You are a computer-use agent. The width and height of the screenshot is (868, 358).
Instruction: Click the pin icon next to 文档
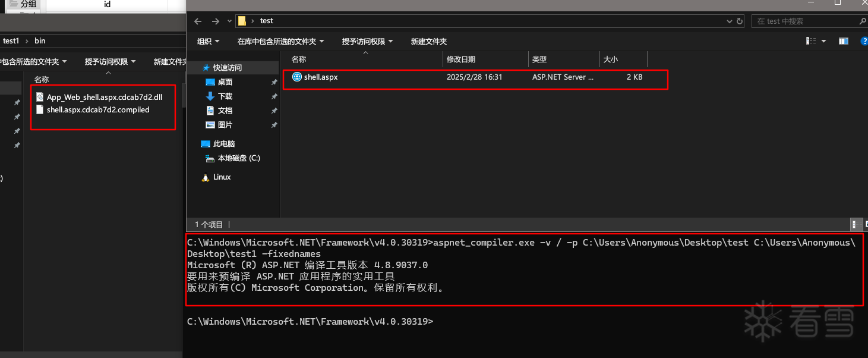pos(274,111)
